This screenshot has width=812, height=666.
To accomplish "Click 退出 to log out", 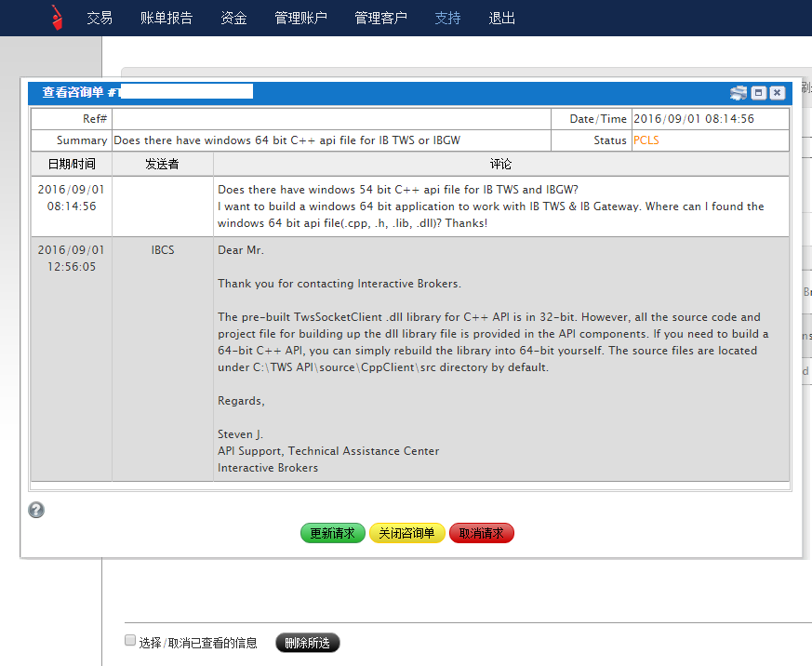I will pyautogui.click(x=502, y=18).
